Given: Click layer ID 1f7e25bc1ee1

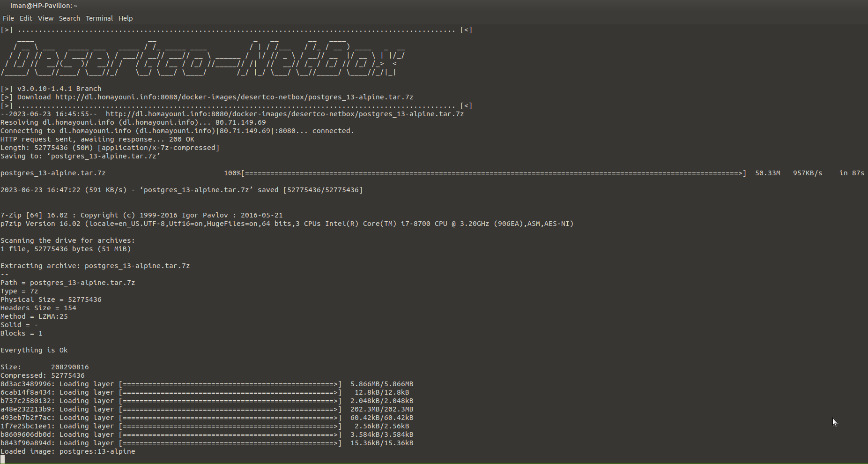Looking at the screenshot, I should [x=26, y=426].
